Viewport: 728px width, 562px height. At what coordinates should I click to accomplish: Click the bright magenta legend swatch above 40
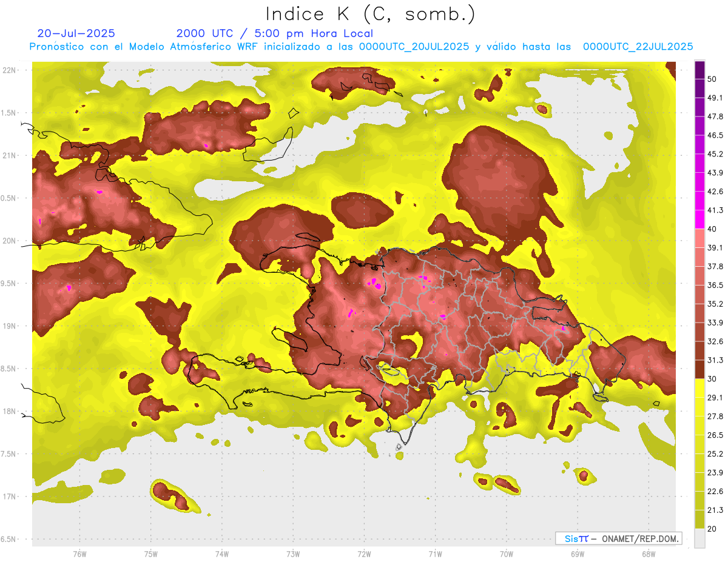coord(699,219)
